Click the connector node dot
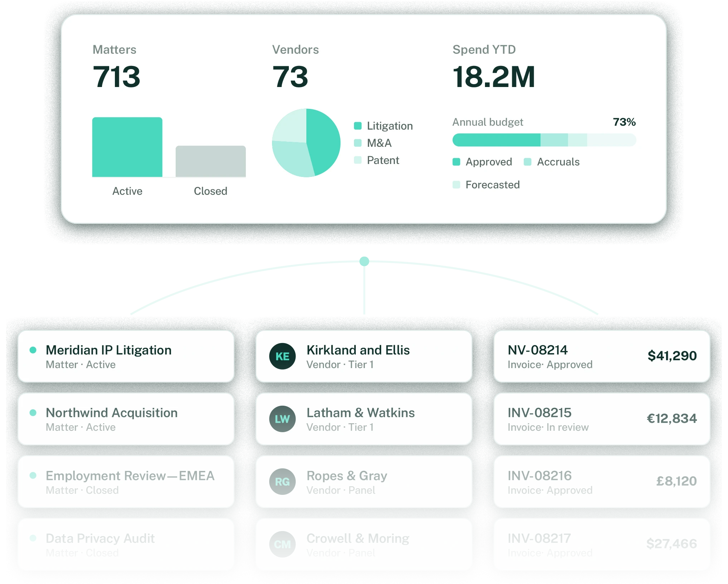The image size is (728, 584). coord(364,261)
